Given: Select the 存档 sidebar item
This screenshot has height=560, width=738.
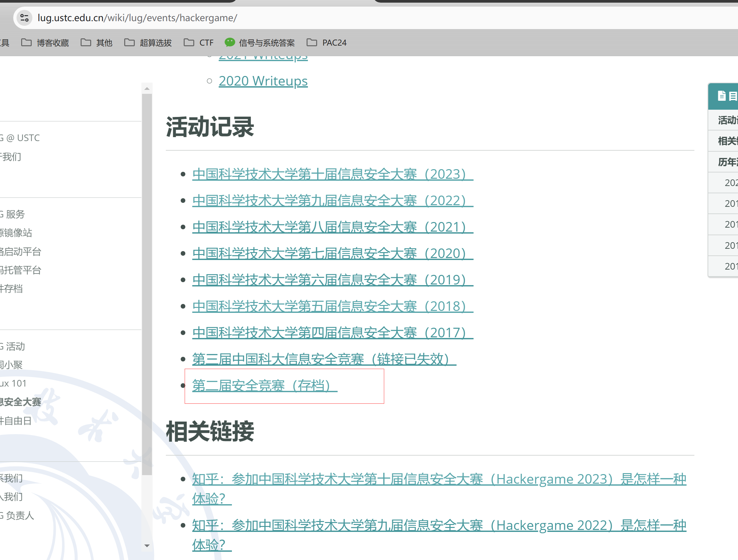Looking at the screenshot, I should (11, 289).
